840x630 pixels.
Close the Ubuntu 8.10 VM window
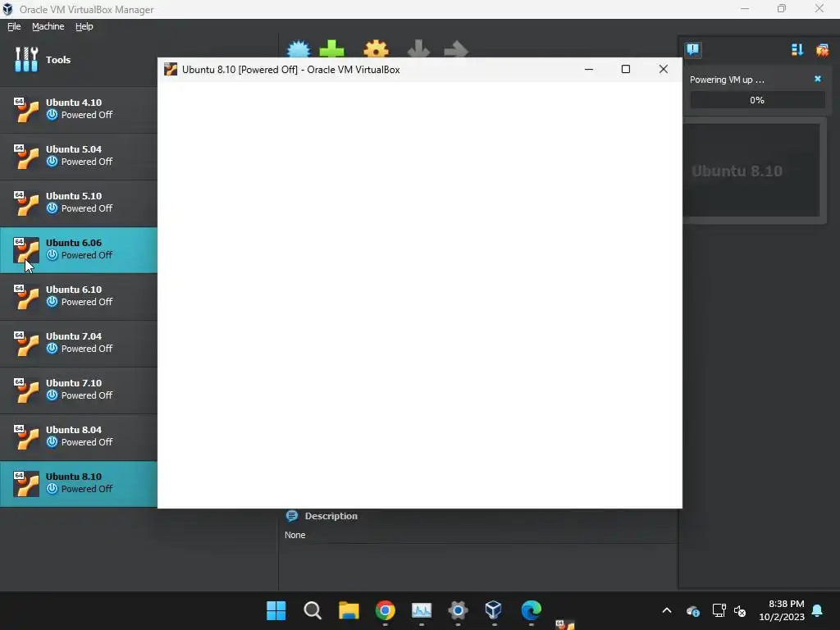tap(663, 69)
